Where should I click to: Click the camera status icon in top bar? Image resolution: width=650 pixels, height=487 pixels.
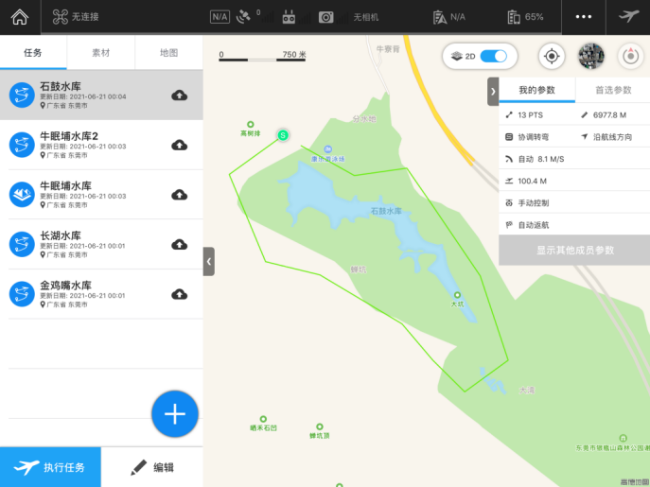326,17
